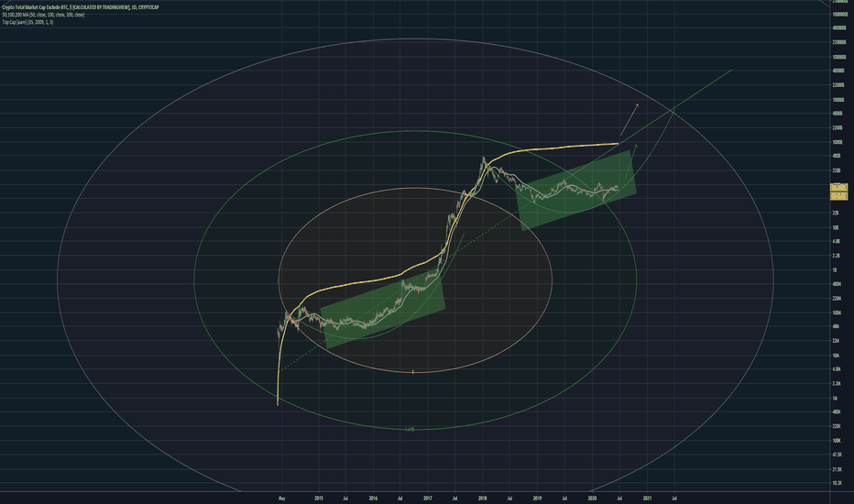
Task: Select the 480K price scale label
Action: 837,412
